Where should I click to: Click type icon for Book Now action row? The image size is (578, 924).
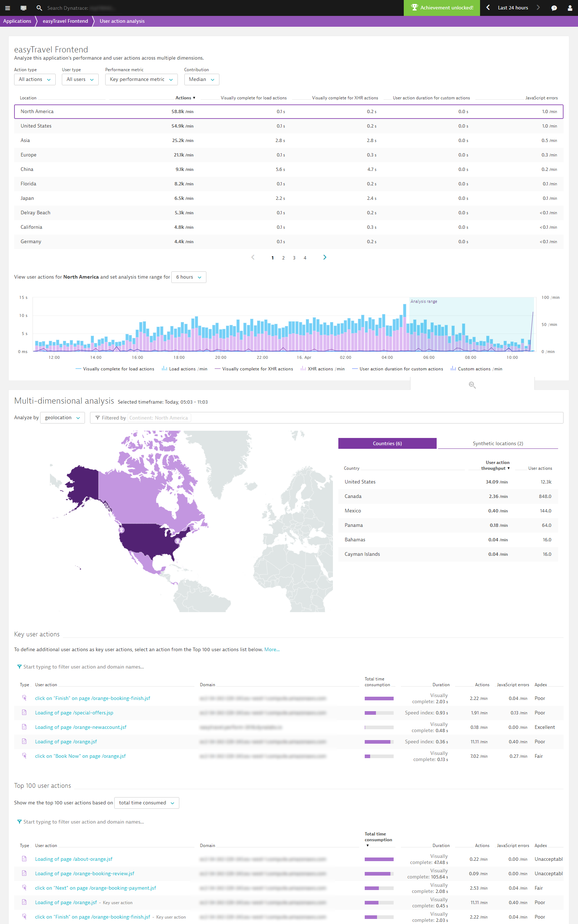24,756
